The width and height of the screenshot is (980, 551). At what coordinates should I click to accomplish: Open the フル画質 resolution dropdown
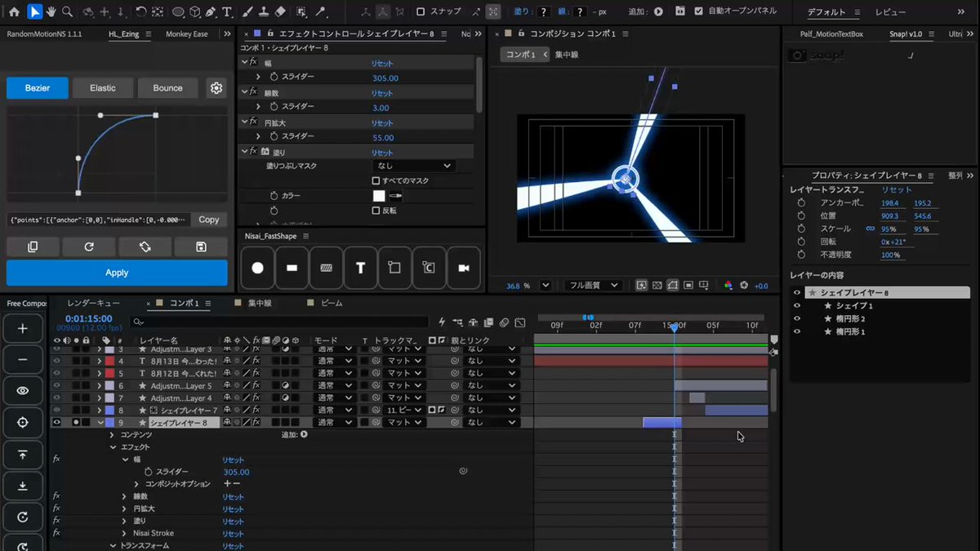tap(593, 286)
